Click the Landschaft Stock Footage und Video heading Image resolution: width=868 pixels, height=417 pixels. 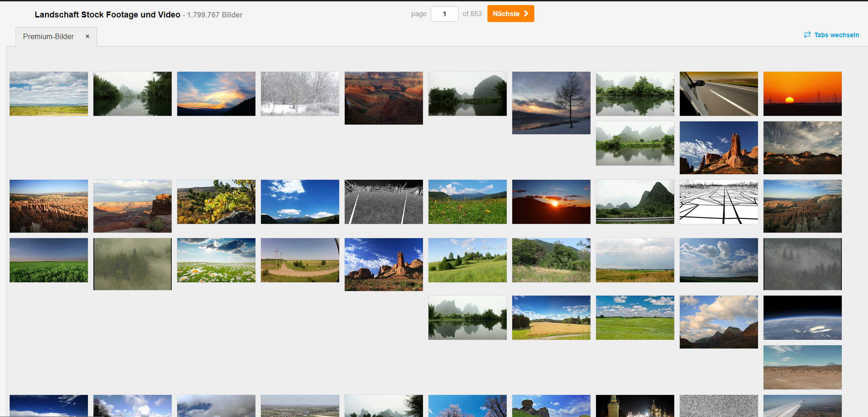click(107, 15)
